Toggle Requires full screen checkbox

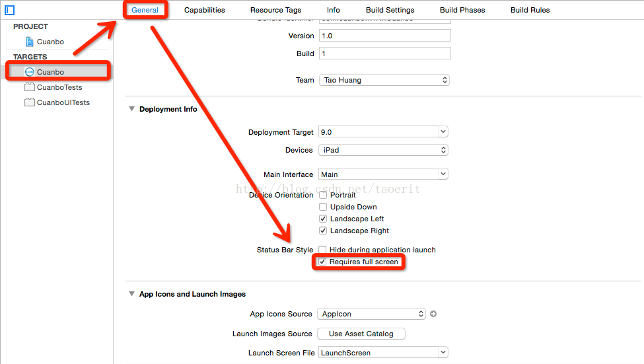point(322,262)
